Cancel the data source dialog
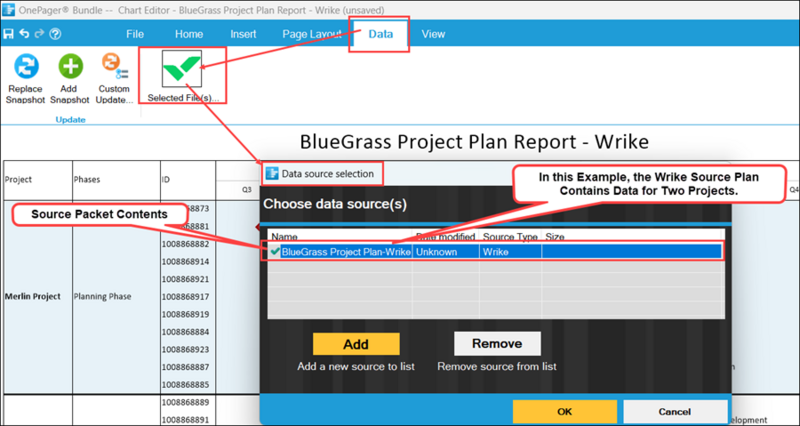 click(x=675, y=412)
